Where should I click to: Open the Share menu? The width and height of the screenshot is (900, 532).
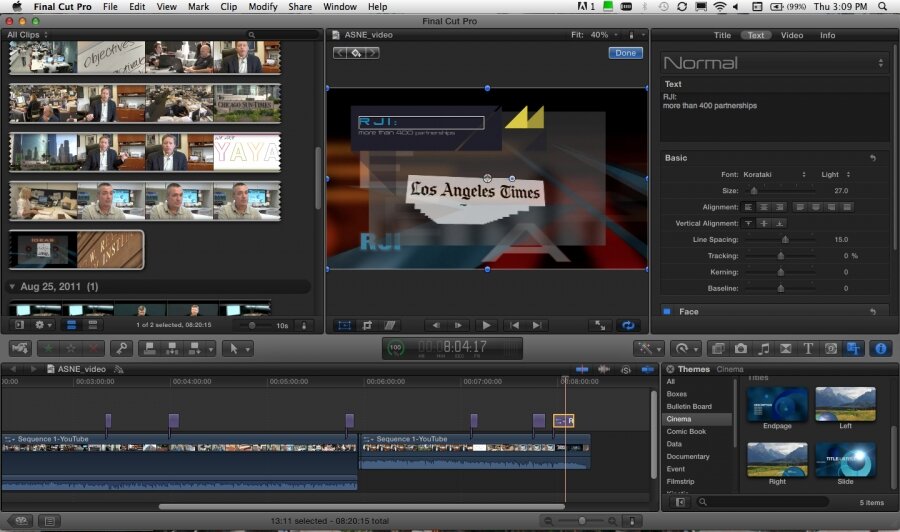pos(300,6)
